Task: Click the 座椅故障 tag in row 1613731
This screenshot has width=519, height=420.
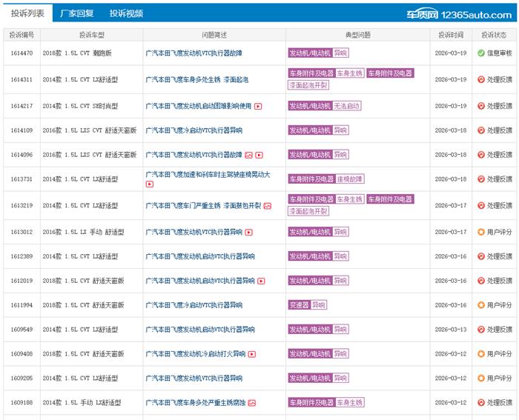Action: click(x=350, y=179)
